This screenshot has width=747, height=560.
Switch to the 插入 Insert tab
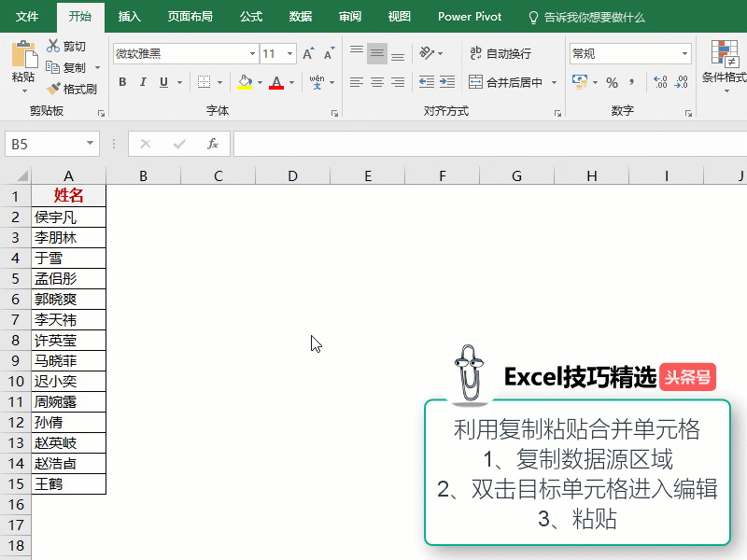point(130,17)
